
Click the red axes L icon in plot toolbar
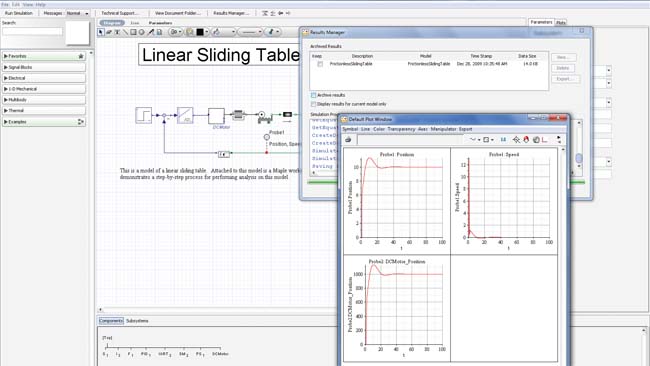(545, 140)
